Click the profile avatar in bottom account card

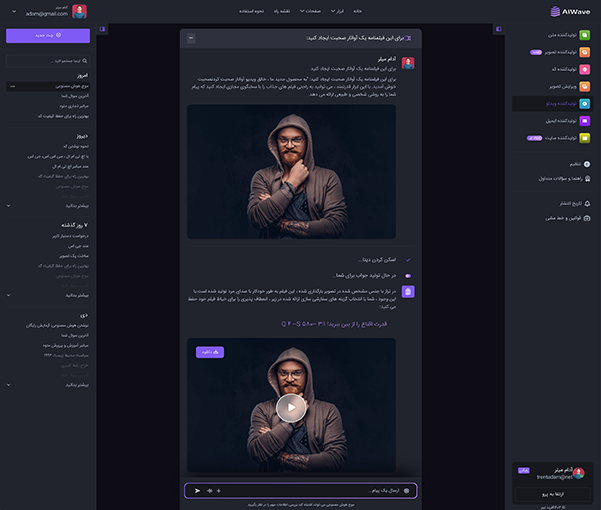coord(578,474)
